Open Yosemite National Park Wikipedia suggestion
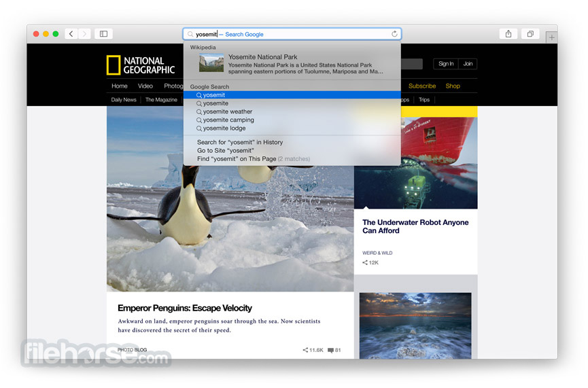This screenshot has width=588, height=388. coord(292,63)
